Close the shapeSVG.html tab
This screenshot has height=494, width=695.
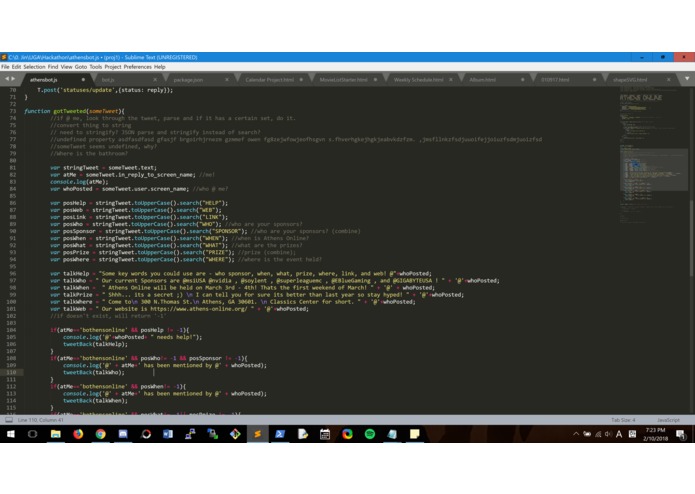(669, 80)
